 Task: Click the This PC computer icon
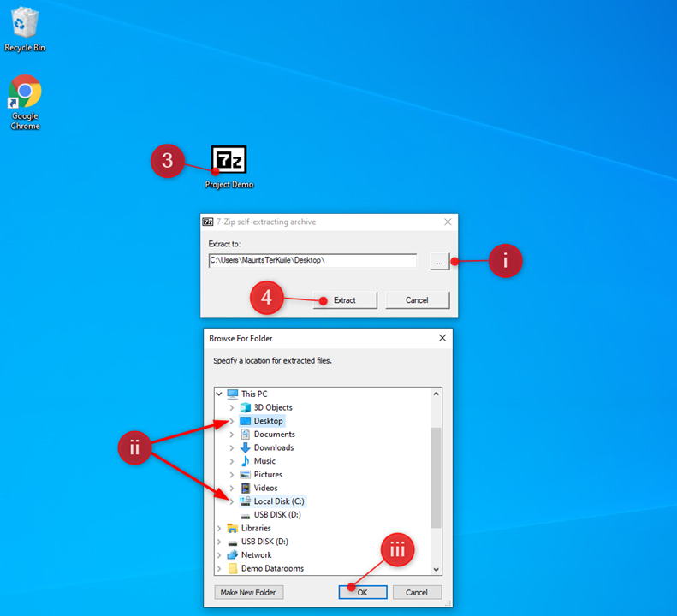(233, 394)
